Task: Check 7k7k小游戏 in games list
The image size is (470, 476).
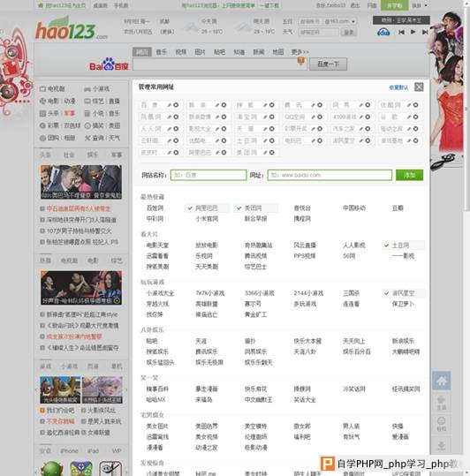Action: (x=209, y=293)
